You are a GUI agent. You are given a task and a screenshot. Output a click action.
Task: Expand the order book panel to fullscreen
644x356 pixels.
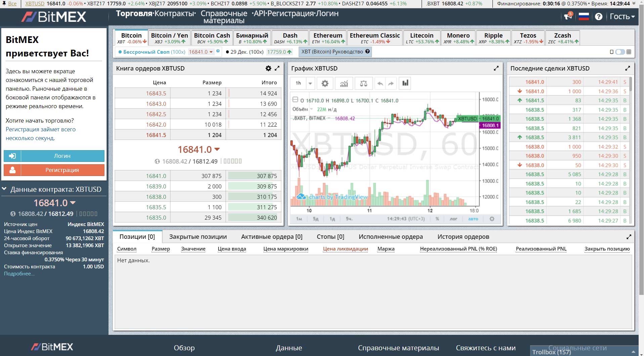pyautogui.click(x=277, y=68)
